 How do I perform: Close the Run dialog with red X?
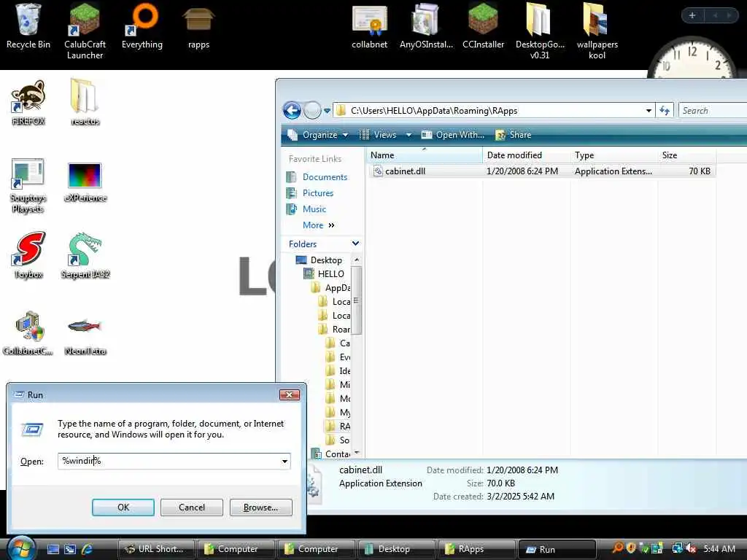tap(289, 394)
